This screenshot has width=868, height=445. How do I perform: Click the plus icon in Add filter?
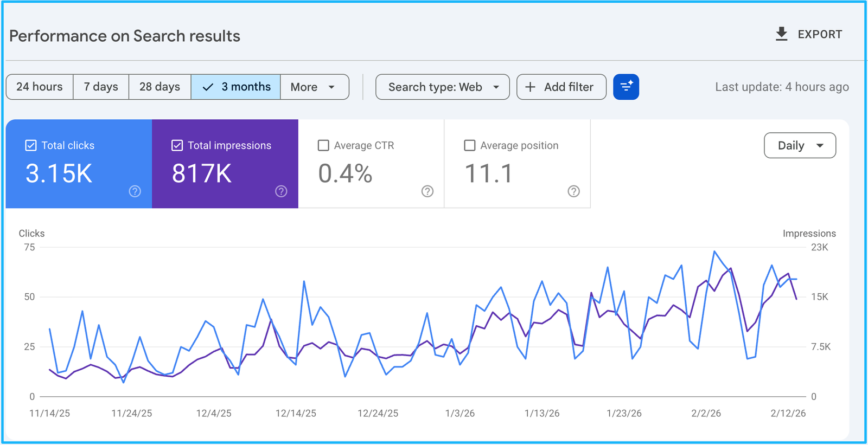(531, 87)
